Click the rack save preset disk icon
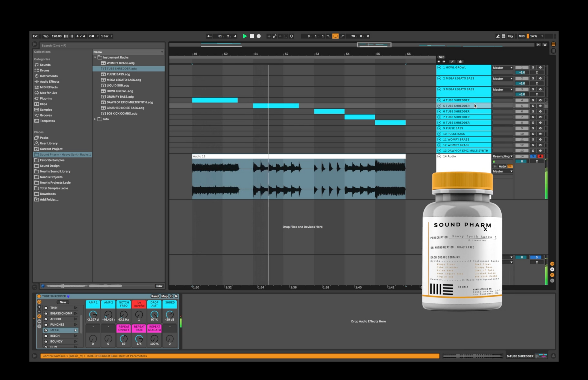 (176, 296)
